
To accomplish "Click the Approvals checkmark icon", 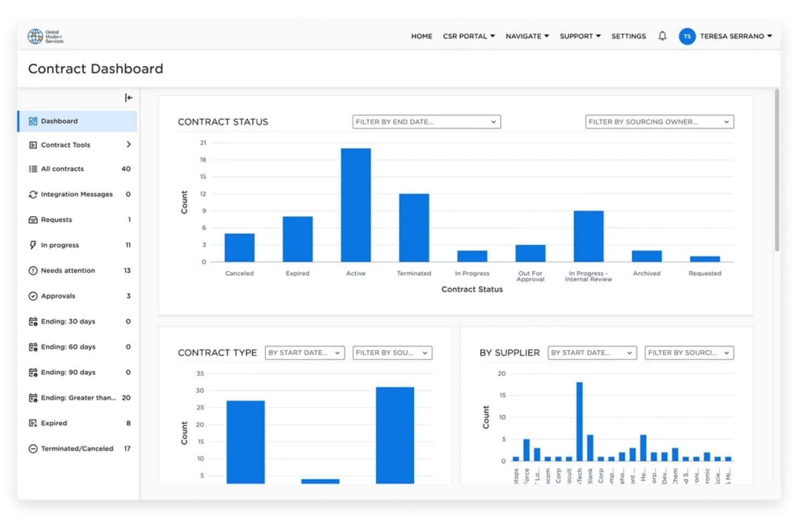I will point(33,296).
